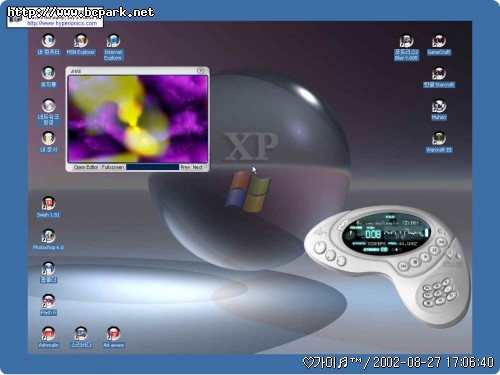Select the globe desktop icon above the documents icon
The width and height of the screenshot is (500, 375).
(48, 112)
